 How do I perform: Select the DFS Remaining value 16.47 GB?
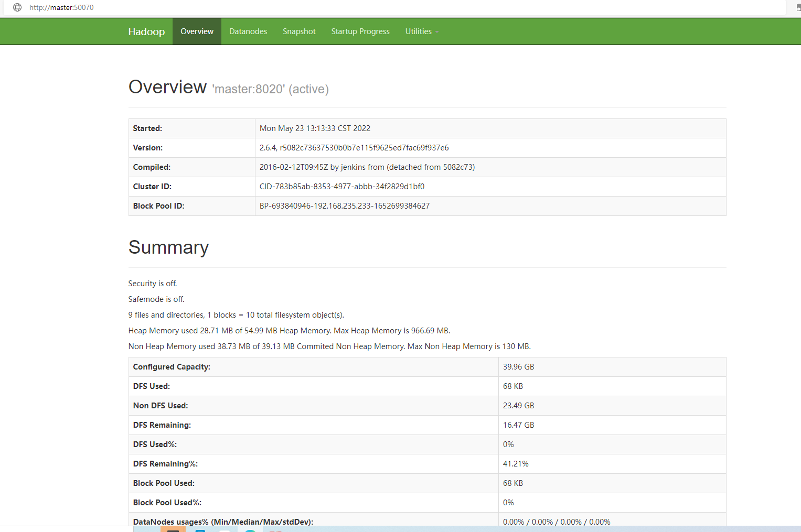(519, 425)
